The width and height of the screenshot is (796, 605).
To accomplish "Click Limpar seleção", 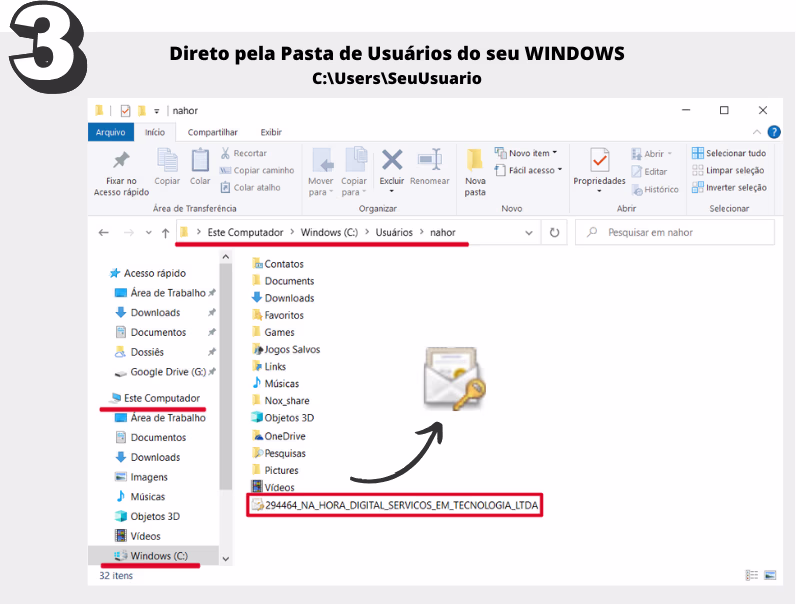I will tap(728, 170).
